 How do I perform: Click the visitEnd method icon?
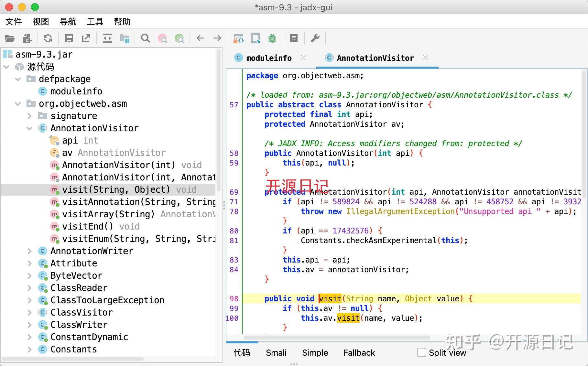(x=54, y=226)
